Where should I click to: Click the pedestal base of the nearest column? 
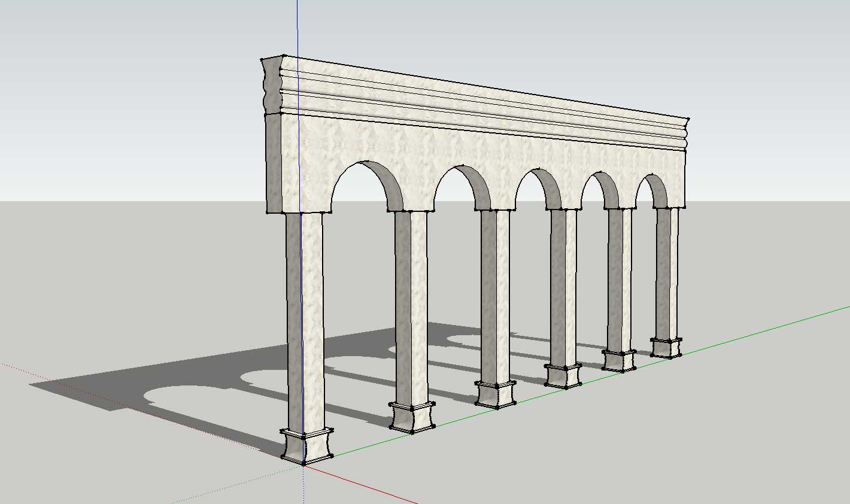307,446
